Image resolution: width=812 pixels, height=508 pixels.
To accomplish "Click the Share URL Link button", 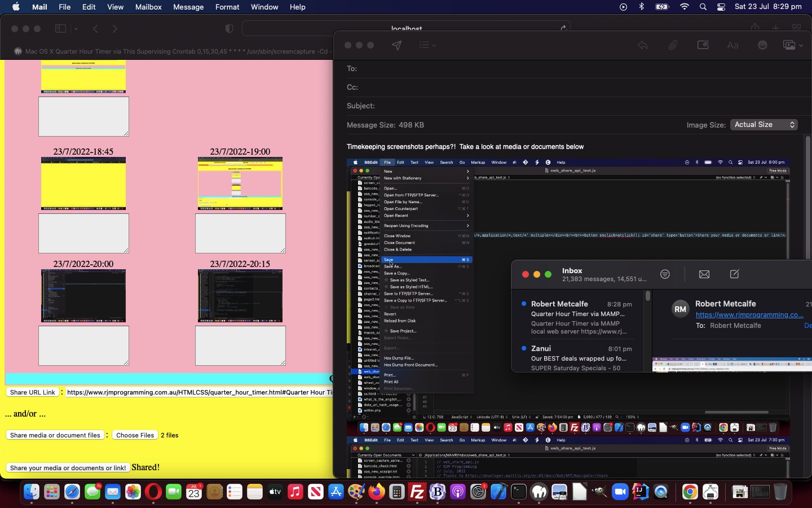I will (33, 392).
